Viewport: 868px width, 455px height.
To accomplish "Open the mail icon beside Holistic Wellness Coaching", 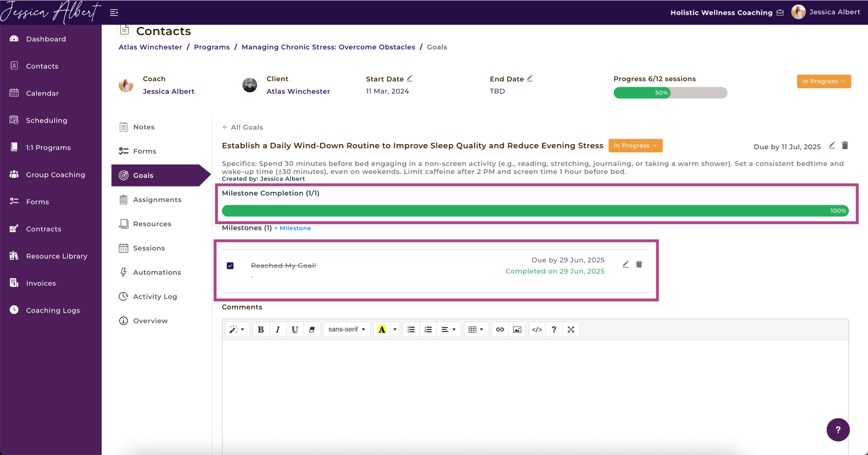I will pyautogui.click(x=780, y=13).
